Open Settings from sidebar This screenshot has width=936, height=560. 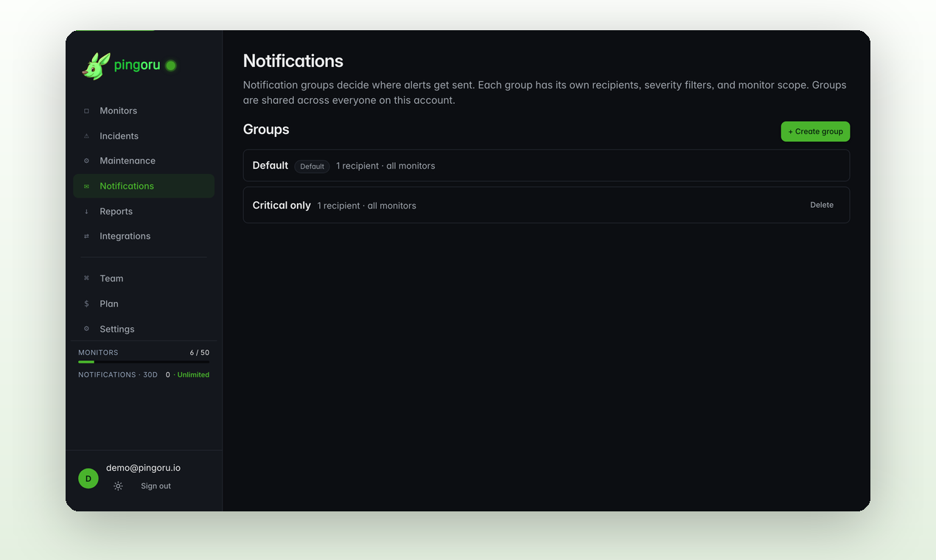click(x=144, y=329)
